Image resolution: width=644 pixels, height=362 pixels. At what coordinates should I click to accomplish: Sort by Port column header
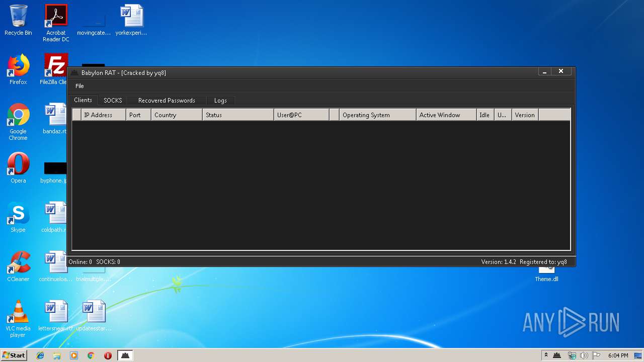click(x=138, y=115)
